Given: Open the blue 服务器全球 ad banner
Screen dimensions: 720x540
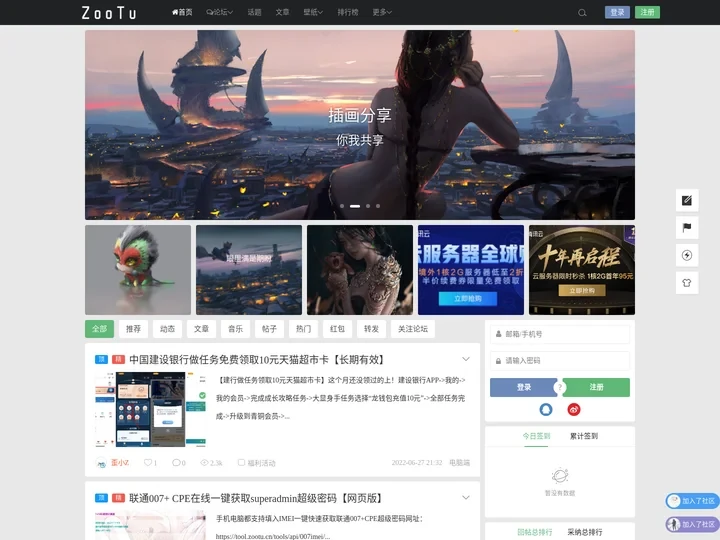Looking at the screenshot, I should point(471,270).
